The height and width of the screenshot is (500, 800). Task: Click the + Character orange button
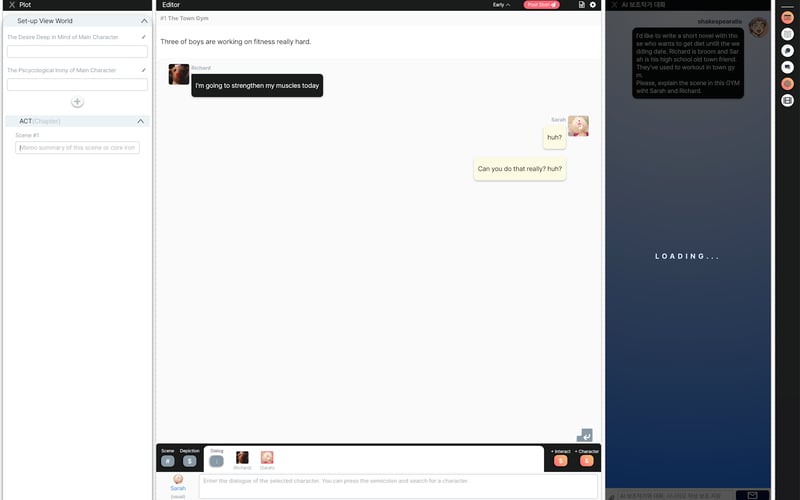[x=587, y=461]
